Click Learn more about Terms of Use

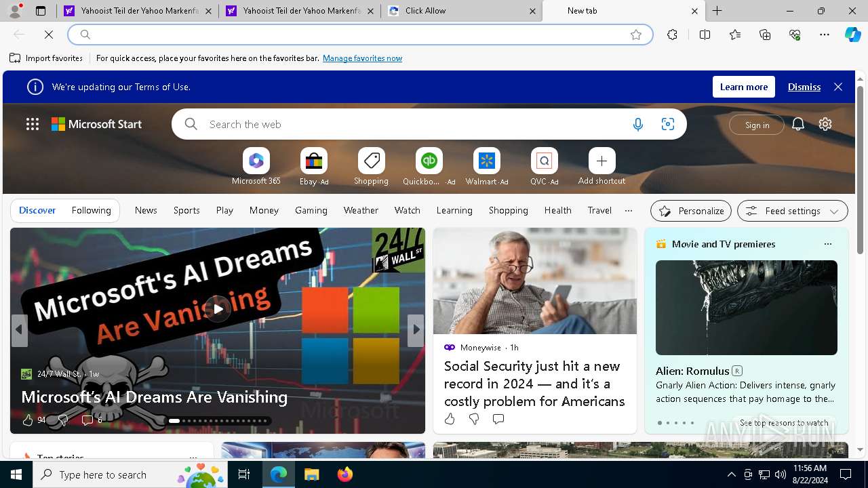pos(744,87)
